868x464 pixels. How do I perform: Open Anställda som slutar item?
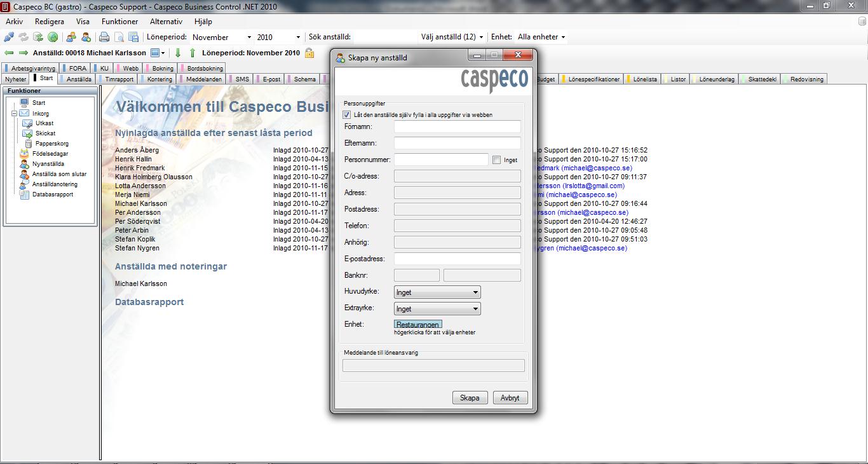pos(59,174)
